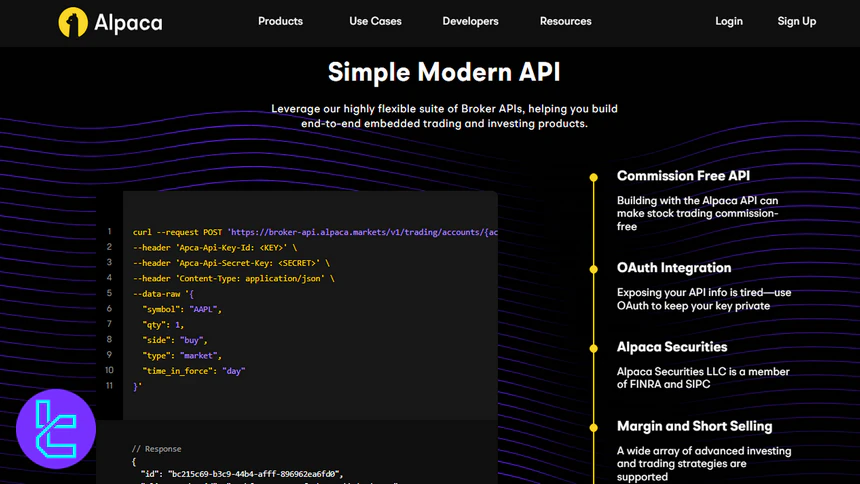860x484 pixels.
Task: Click the 'Apca-Api-Secret-Key: <SECRET>' header line
Action: (231, 263)
